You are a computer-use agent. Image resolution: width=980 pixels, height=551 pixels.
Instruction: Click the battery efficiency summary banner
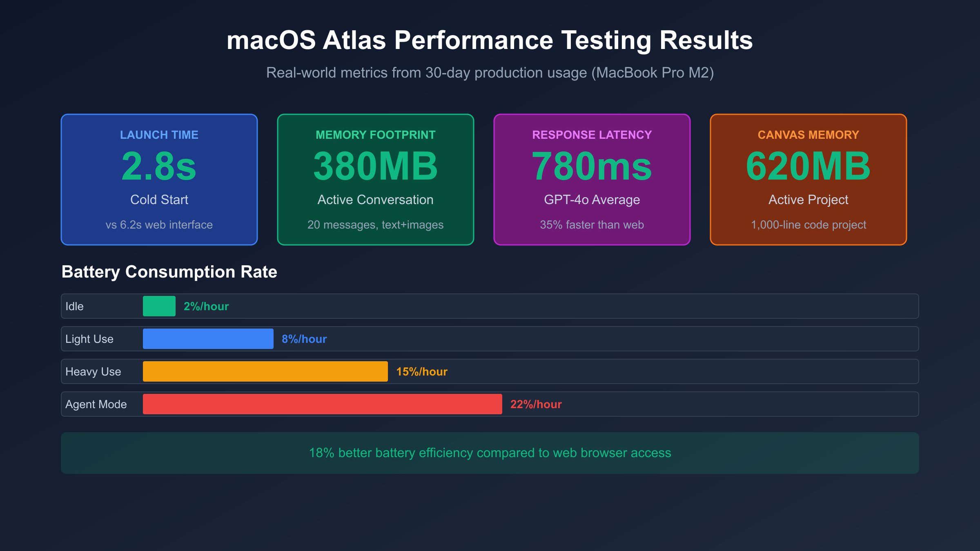point(490,453)
